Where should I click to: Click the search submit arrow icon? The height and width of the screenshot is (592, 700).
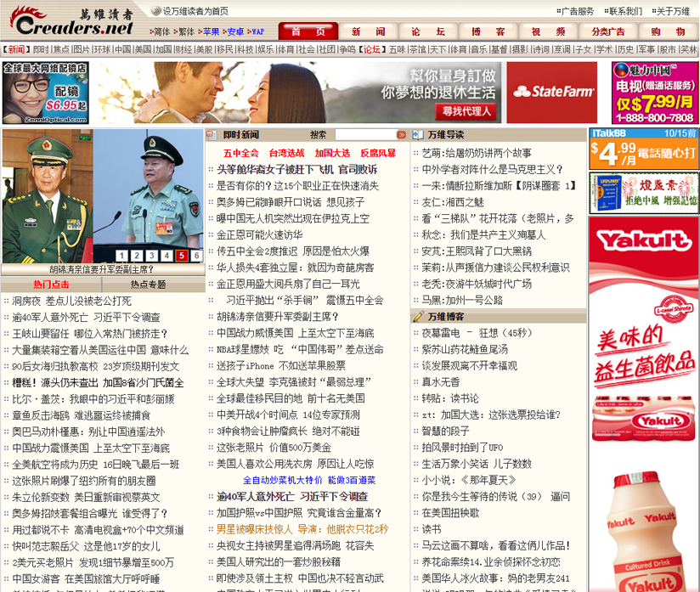pos(401,135)
